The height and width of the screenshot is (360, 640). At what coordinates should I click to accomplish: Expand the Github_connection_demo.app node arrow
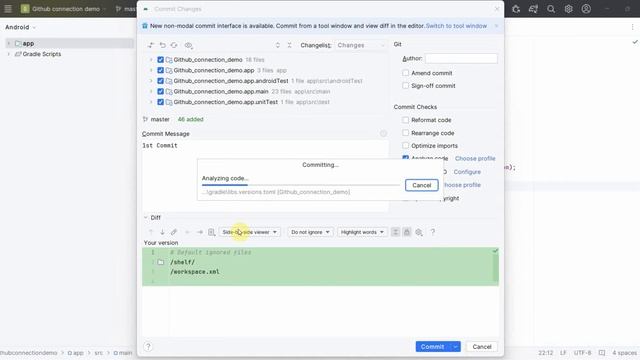tap(151, 70)
